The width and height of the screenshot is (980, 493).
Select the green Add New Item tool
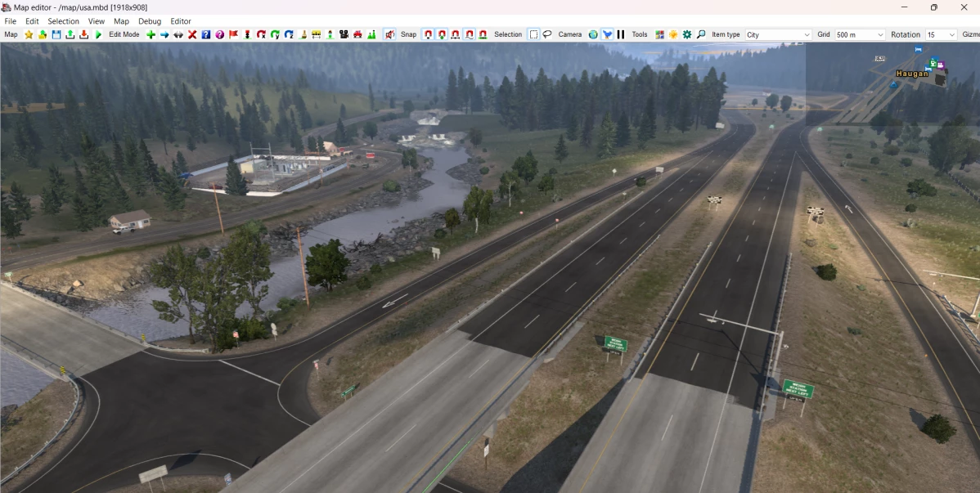[151, 34]
